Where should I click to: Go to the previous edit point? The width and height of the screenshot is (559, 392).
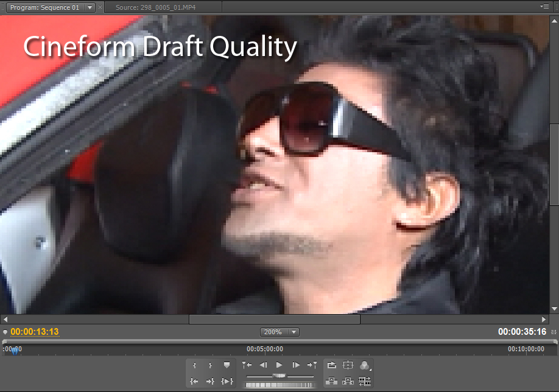247,365
